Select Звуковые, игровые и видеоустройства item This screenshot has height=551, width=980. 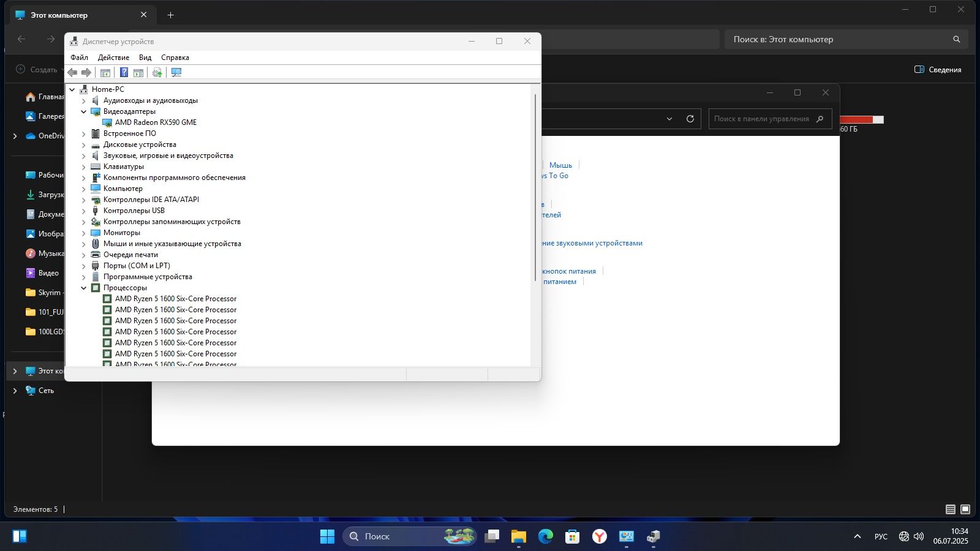[168, 156]
